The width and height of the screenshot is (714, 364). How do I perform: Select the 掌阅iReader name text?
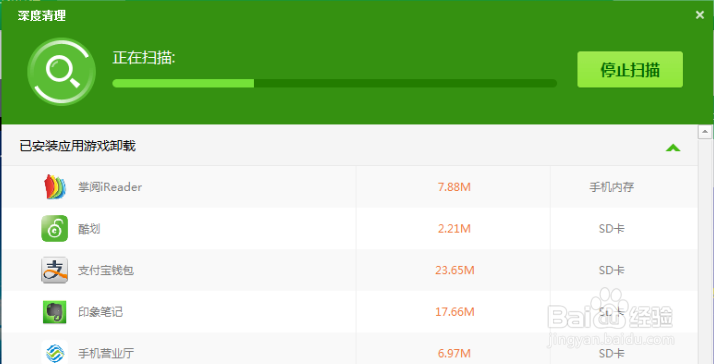click(x=110, y=187)
